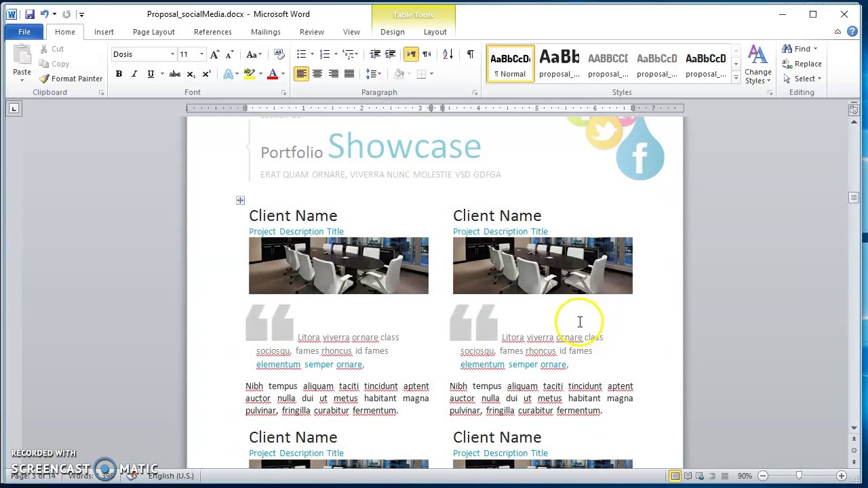The width and height of the screenshot is (868, 488).
Task: Expand the Styles gallery More arrow
Action: (x=736, y=78)
